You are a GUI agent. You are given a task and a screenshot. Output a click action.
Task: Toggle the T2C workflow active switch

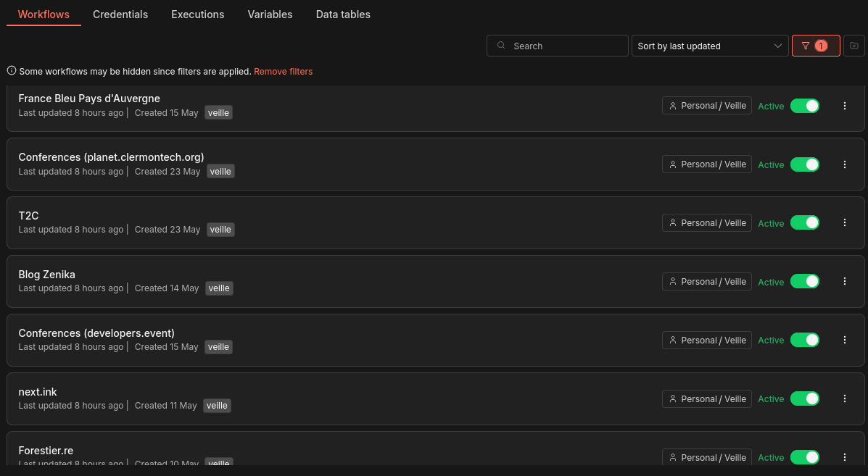(x=804, y=223)
